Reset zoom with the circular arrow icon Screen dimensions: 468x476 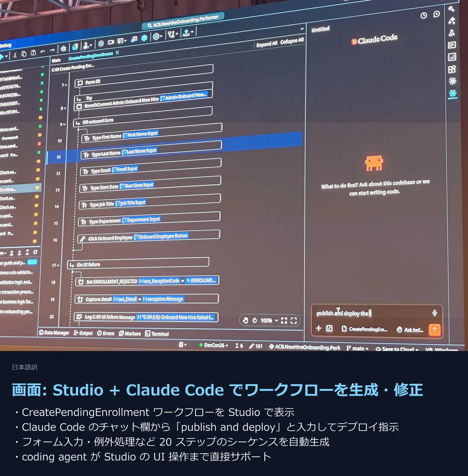(x=255, y=320)
